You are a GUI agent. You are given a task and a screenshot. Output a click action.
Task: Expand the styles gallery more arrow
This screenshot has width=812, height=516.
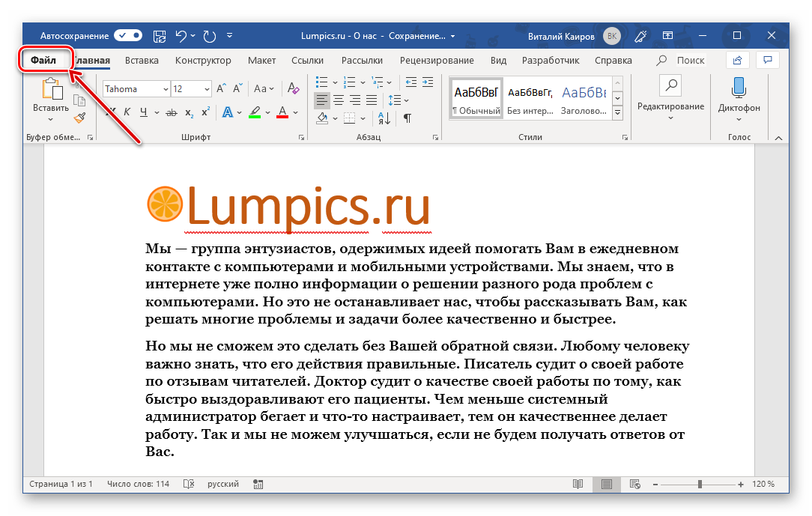(x=617, y=112)
